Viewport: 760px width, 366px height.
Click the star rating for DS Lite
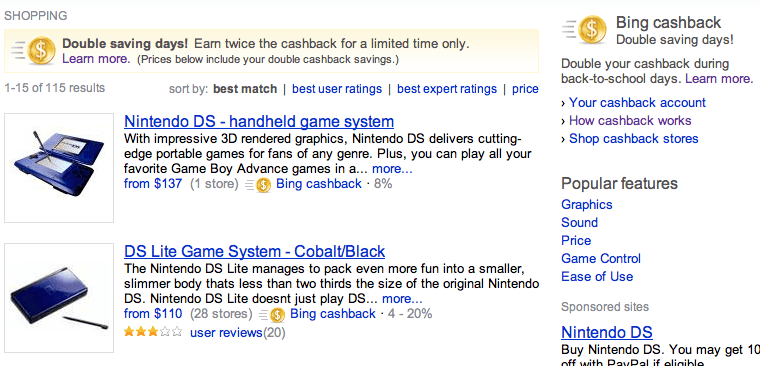153,332
